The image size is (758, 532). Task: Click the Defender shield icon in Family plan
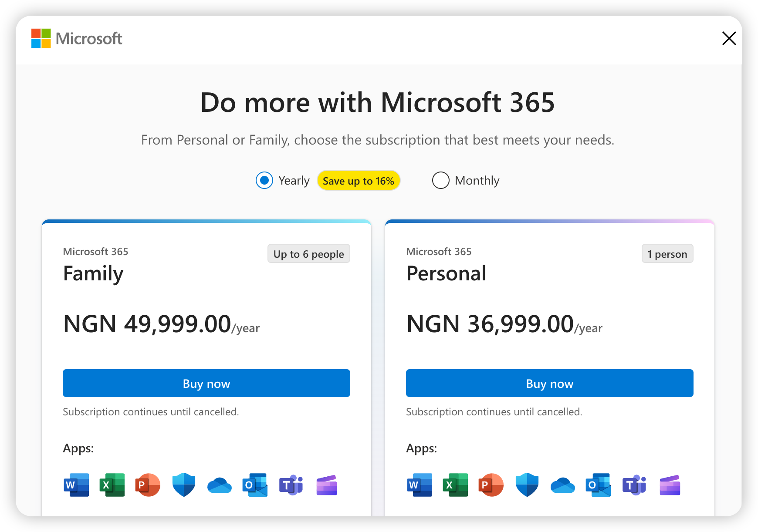184,485
